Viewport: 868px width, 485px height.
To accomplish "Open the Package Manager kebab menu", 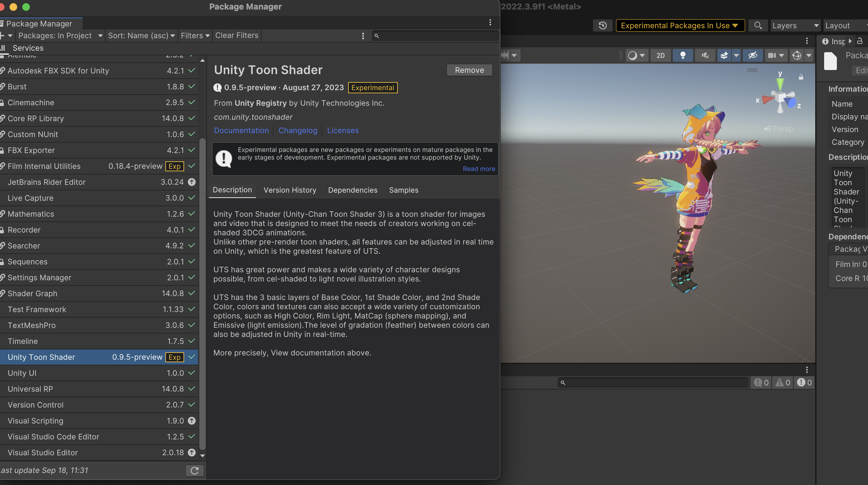I will [490, 22].
